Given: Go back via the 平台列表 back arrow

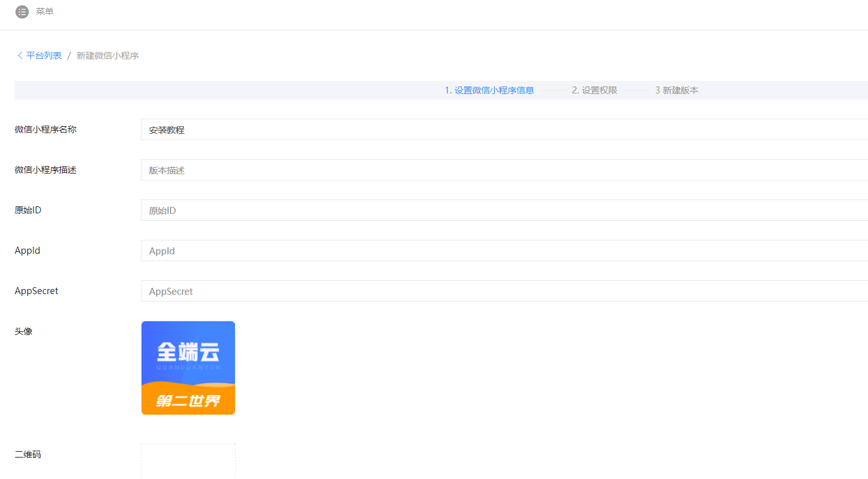Looking at the screenshot, I should point(20,56).
